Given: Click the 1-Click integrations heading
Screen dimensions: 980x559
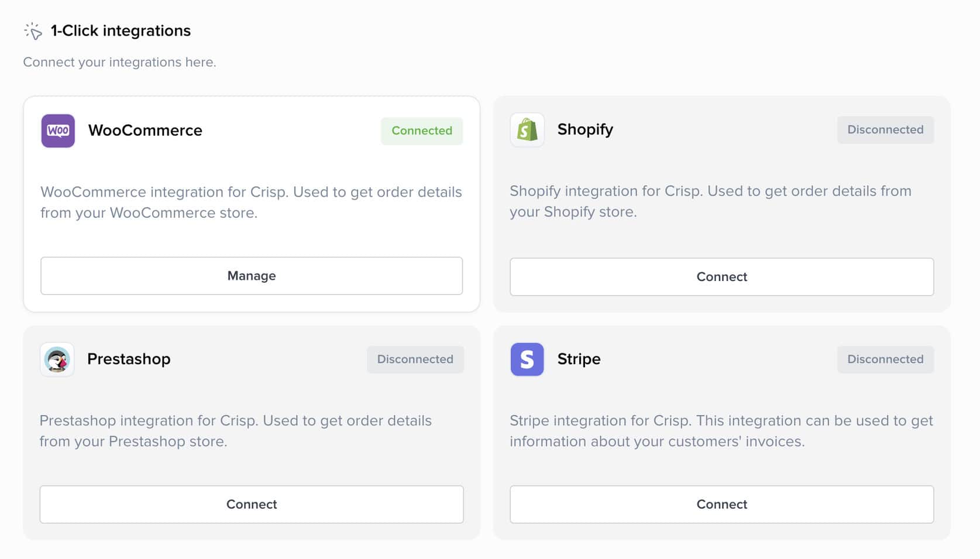Looking at the screenshot, I should point(121,31).
